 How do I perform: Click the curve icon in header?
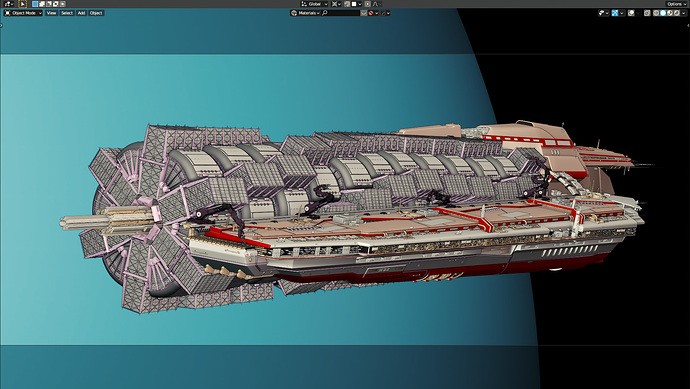click(x=383, y=13)
